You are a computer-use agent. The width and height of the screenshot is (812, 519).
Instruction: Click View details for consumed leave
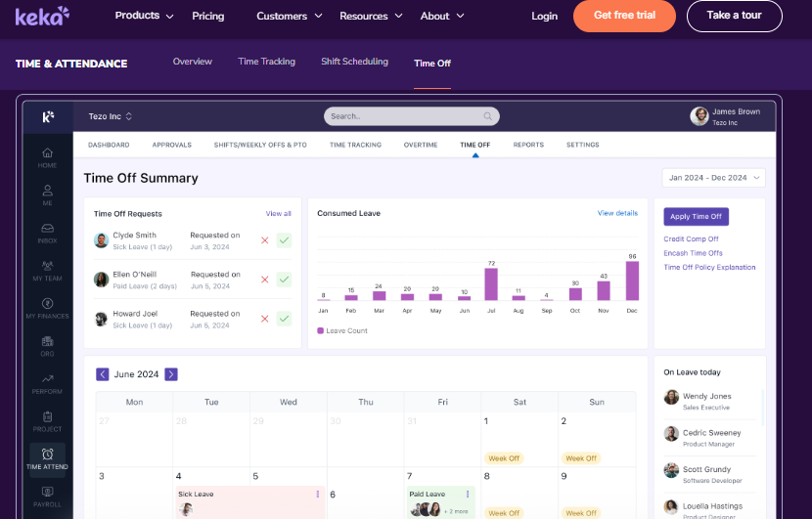(617, 213)
